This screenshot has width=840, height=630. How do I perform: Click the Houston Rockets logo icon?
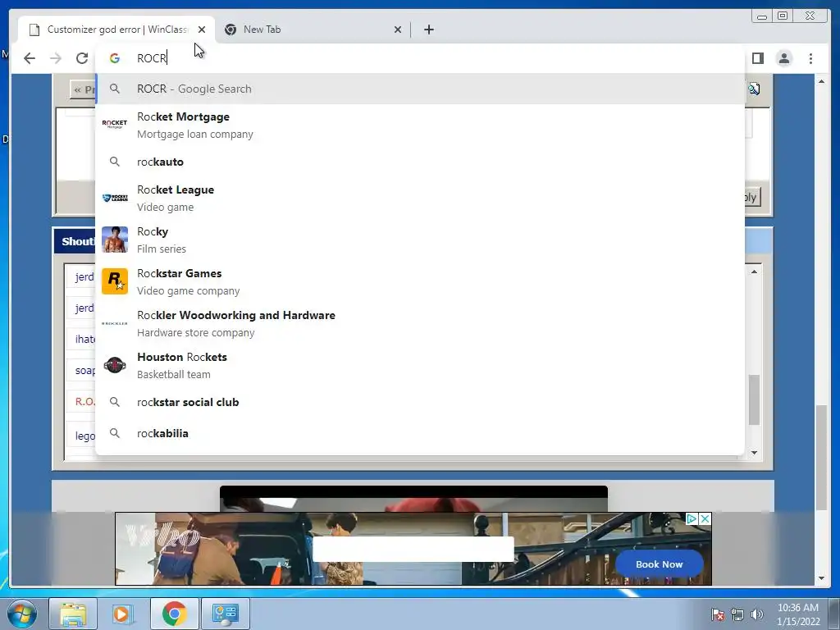click(x=115, y=365)
